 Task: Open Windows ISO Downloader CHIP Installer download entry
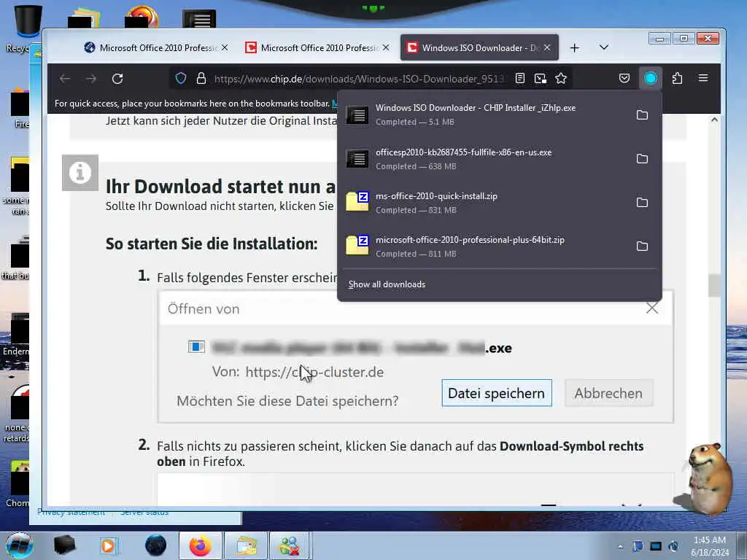486,114
